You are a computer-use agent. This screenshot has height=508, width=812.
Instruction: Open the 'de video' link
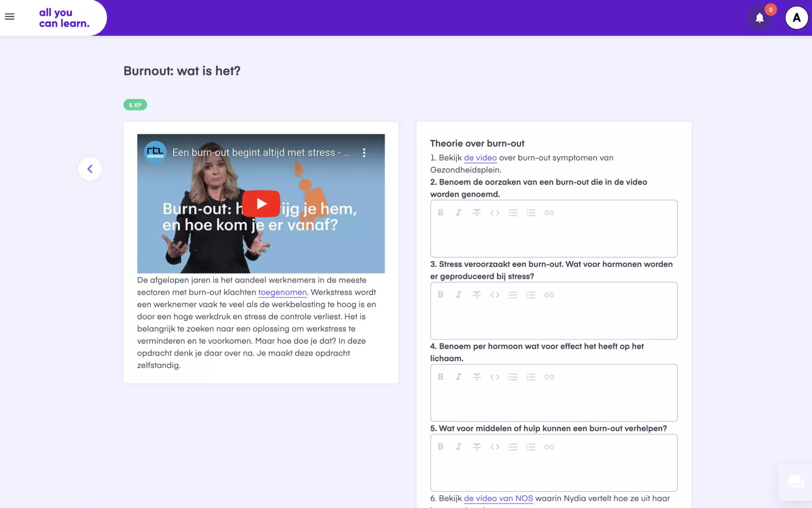pos(480,158)
